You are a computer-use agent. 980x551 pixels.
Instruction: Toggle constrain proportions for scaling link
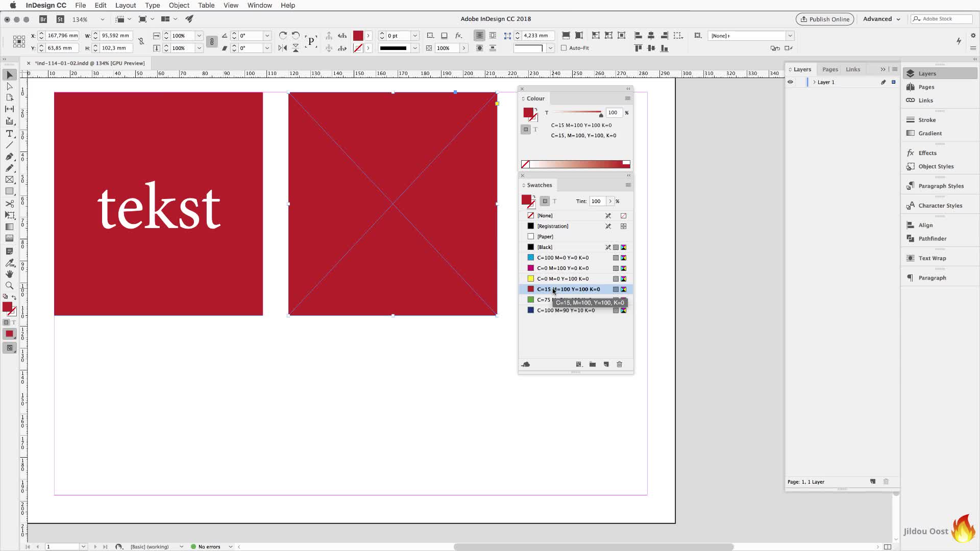click(x=212, y=42)
